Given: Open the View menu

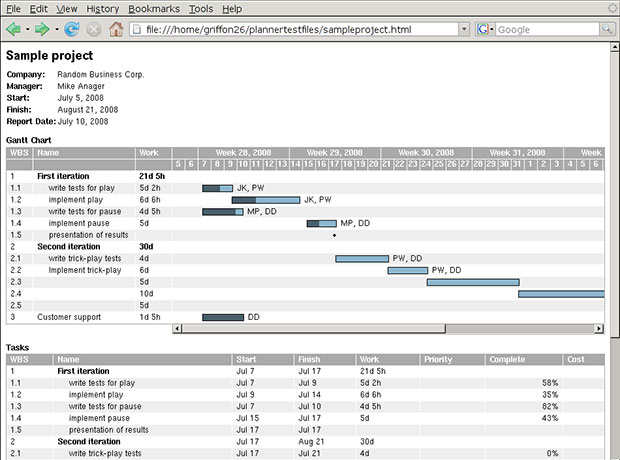Looking at the screenshot, I should pos(66,9).
